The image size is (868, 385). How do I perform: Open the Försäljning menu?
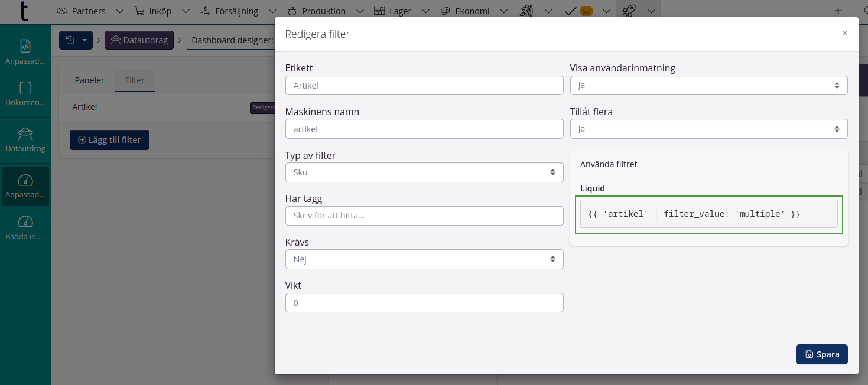click(x=236, y=11)
